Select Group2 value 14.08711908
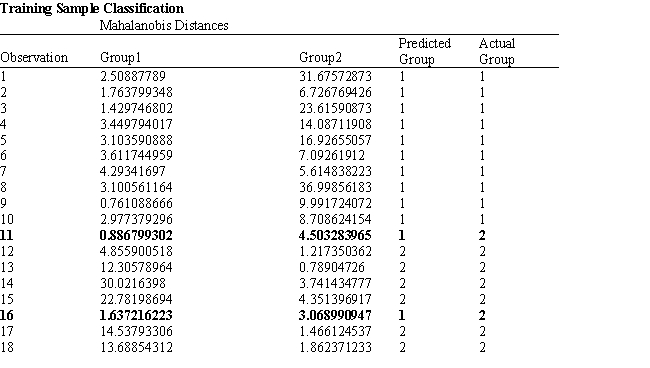This screenshot has height=368, width=650. point(335,124)
